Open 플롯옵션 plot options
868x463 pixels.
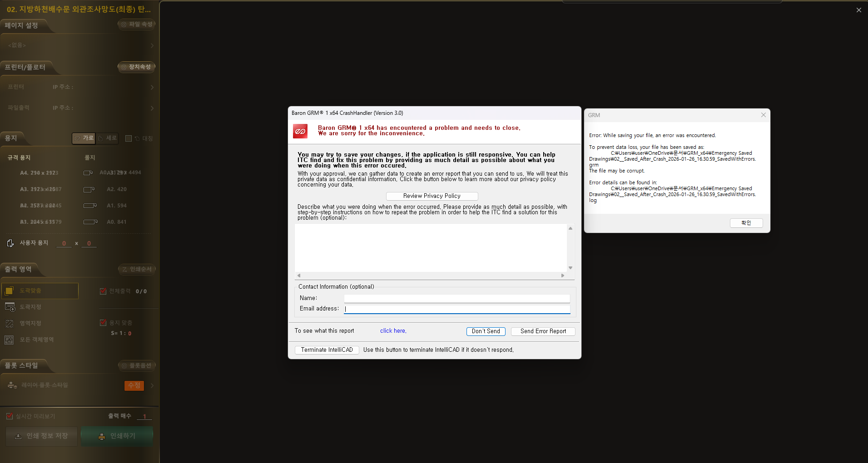click(137, 366)
